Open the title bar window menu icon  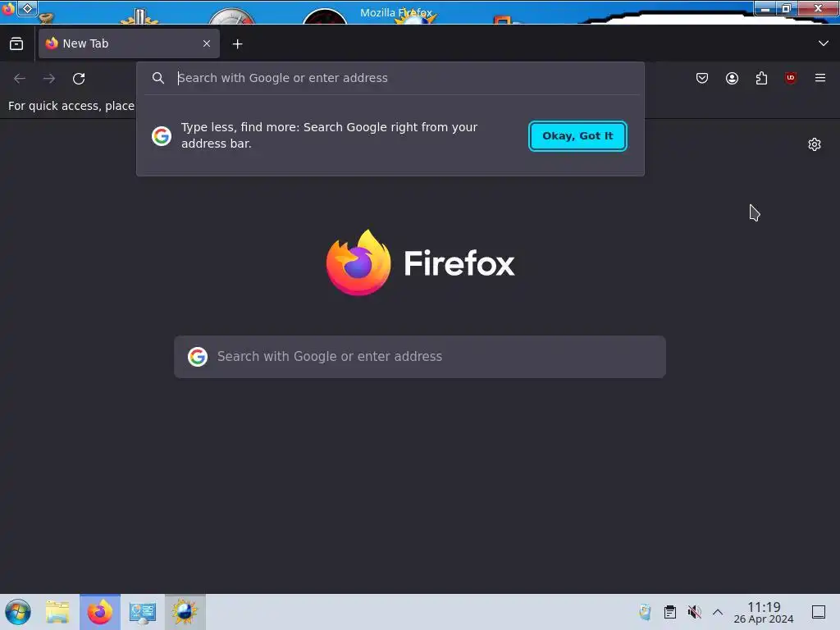pyautogui.click(x=8, y=8)
